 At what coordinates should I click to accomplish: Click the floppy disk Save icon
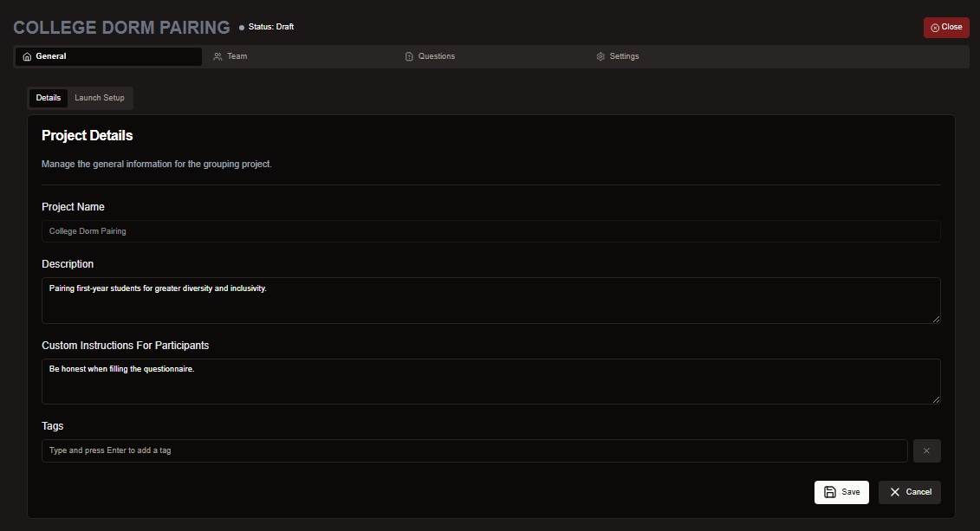click(x=830, y=492)
